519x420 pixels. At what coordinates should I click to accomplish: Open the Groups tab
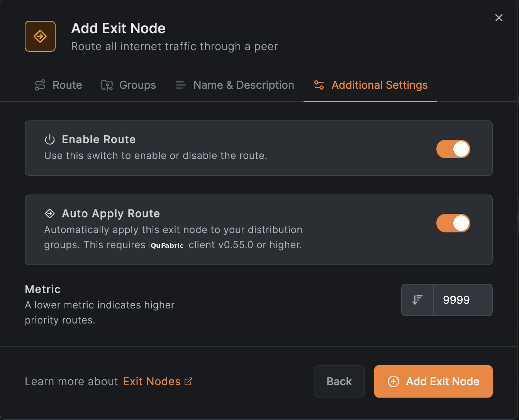point(137,85)
